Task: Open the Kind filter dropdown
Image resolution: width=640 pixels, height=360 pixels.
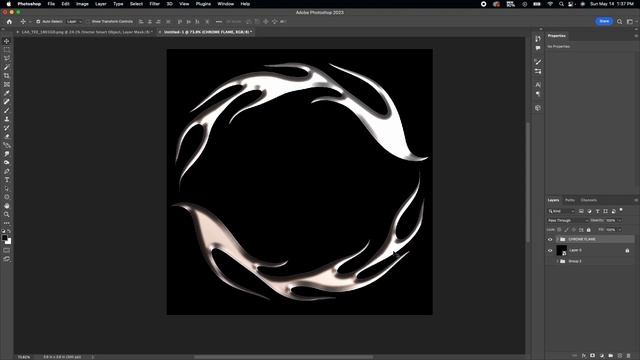Action: [x=561, y=211]
